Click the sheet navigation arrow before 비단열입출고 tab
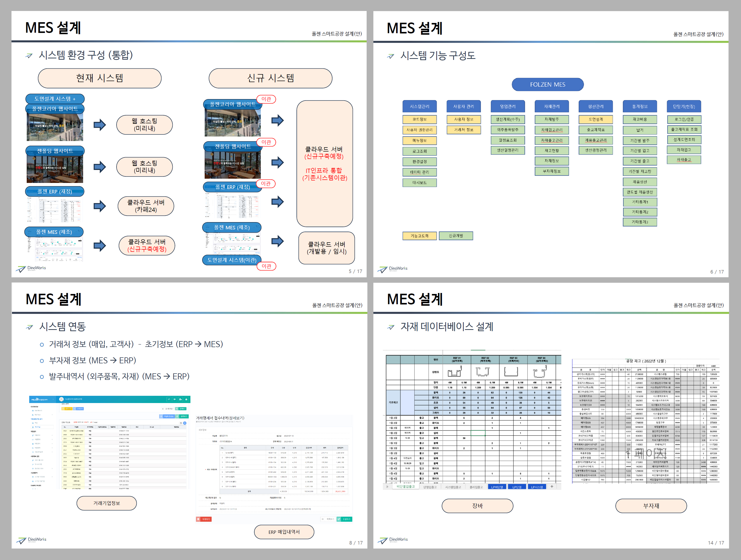 pyautogui.click(x=388, y=487)
